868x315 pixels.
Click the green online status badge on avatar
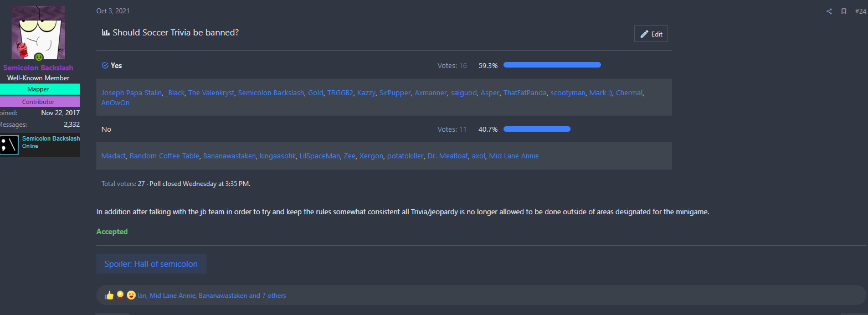[39, 57]
